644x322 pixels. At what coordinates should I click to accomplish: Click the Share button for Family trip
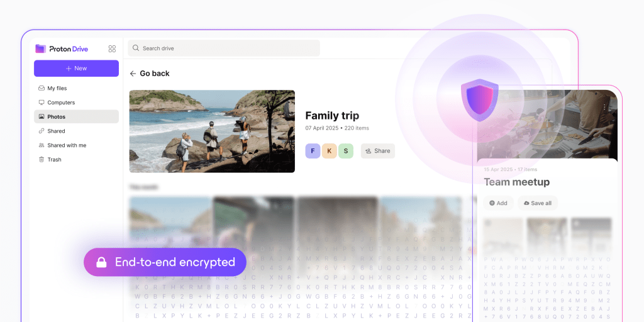(x=378, y=151)
